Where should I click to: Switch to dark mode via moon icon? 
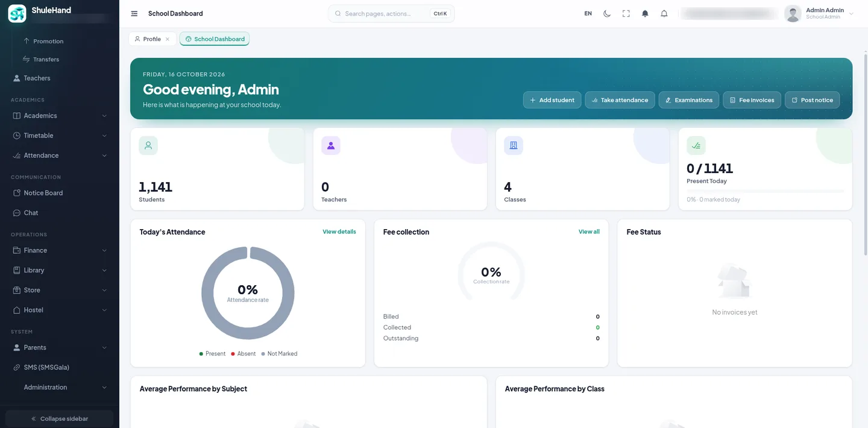[x=607, y=13]
